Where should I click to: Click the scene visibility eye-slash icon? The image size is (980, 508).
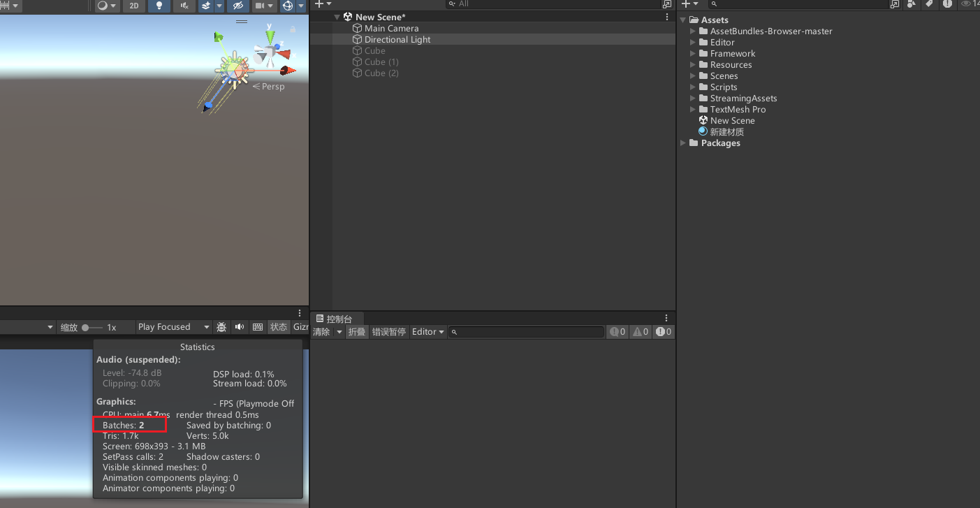237,6
